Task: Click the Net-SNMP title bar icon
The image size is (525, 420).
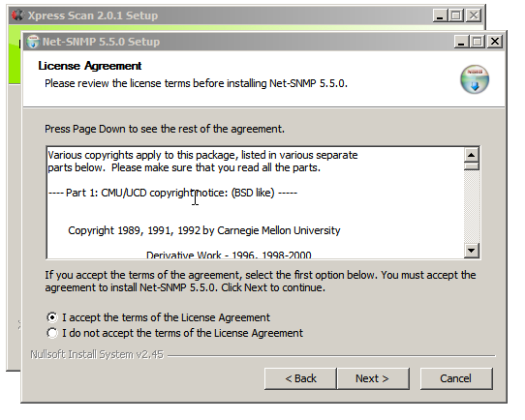Action: 33,42
